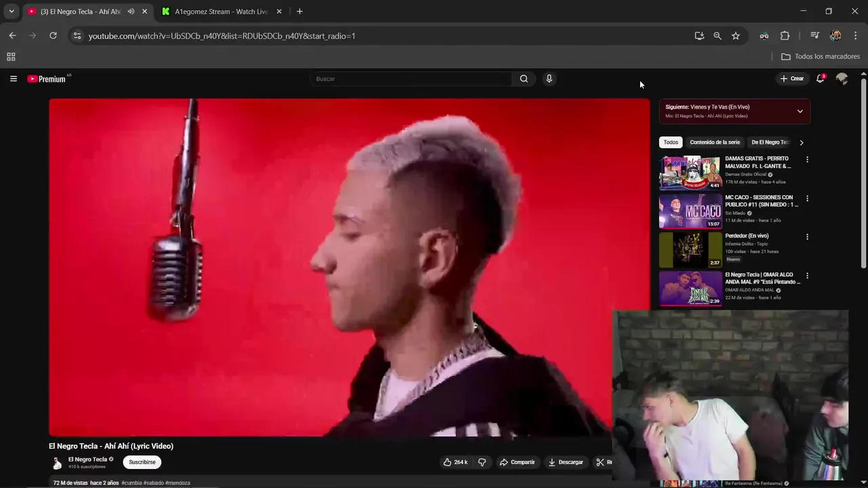This screenshot has width=868, height=488.
Task: Open options for DAMAS GRATIS video
Action: (x=807, y=160)
